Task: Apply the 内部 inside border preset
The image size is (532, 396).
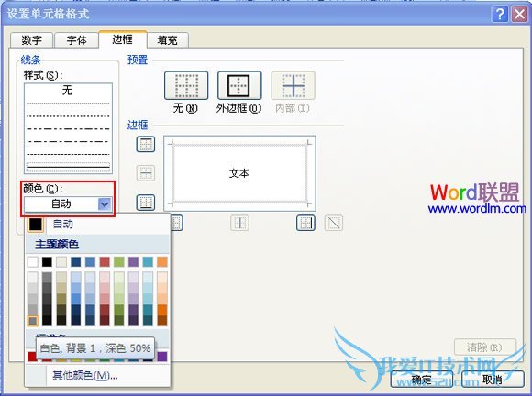Action: click(293, 85)
